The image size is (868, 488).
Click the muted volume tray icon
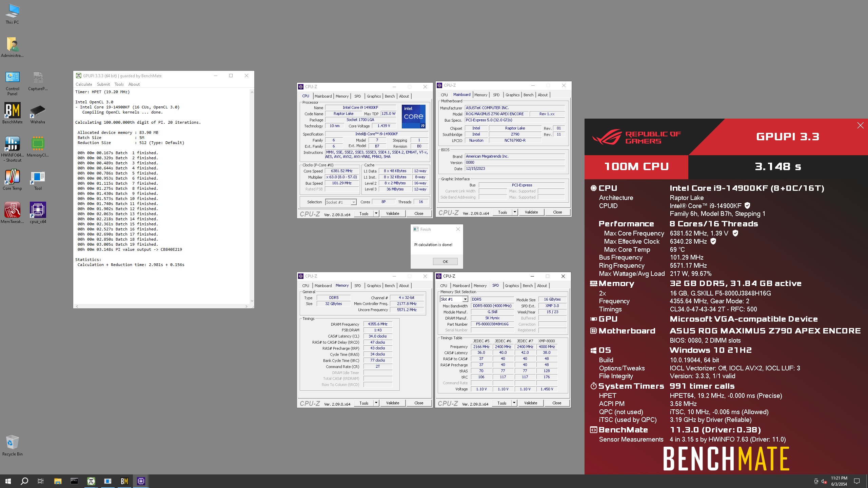tap(824, 481)
